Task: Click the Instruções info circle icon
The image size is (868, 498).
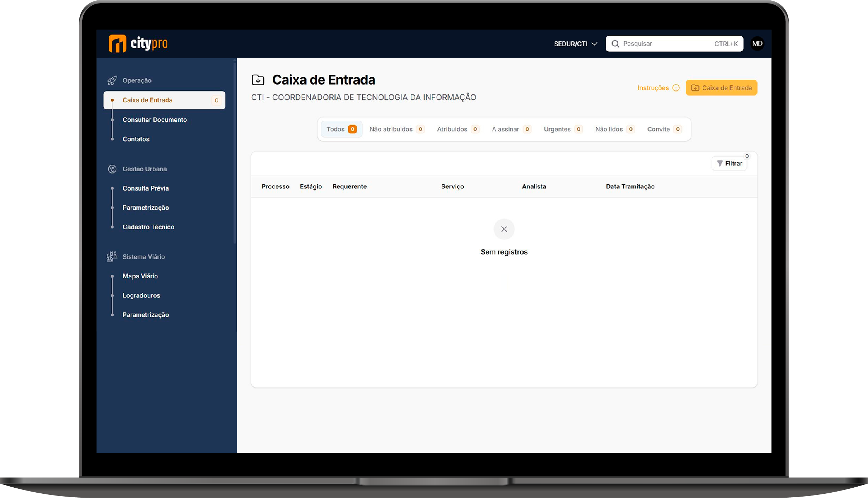Action: click(x=676, y=88)
